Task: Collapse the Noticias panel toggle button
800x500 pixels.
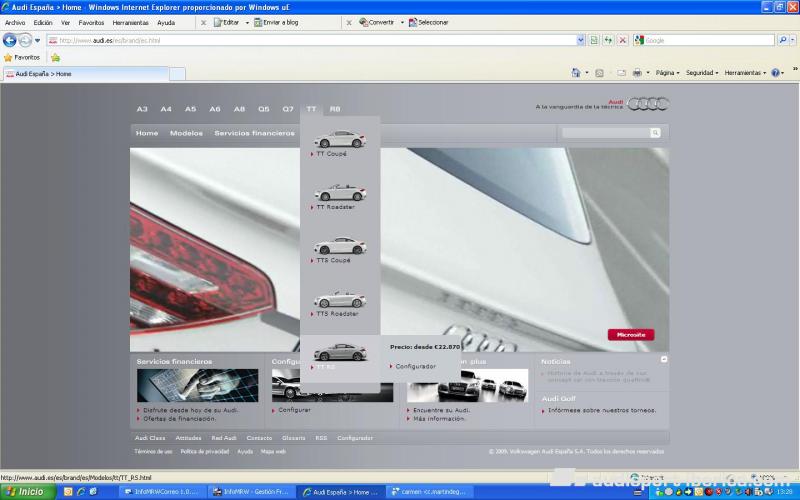Action: 664,359
